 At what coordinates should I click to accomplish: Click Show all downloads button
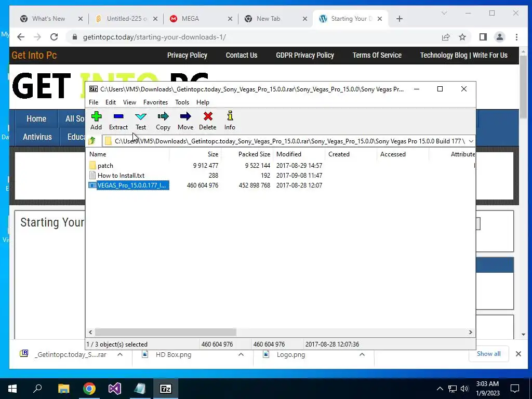point(488,354)
